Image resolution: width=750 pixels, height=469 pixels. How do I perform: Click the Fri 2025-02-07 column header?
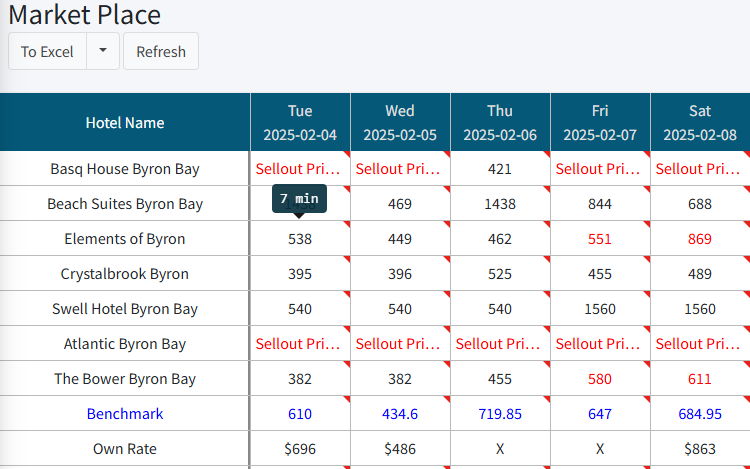point(600,123)
